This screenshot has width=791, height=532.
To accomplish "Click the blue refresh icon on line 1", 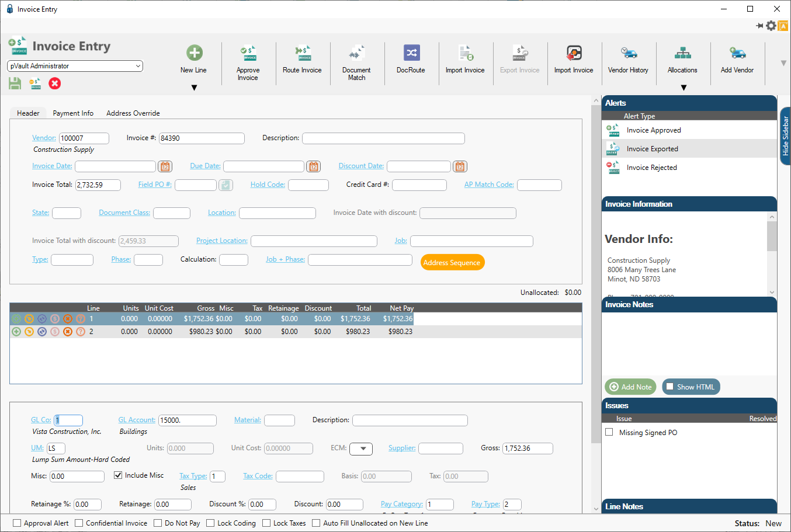I will point(42,319).
